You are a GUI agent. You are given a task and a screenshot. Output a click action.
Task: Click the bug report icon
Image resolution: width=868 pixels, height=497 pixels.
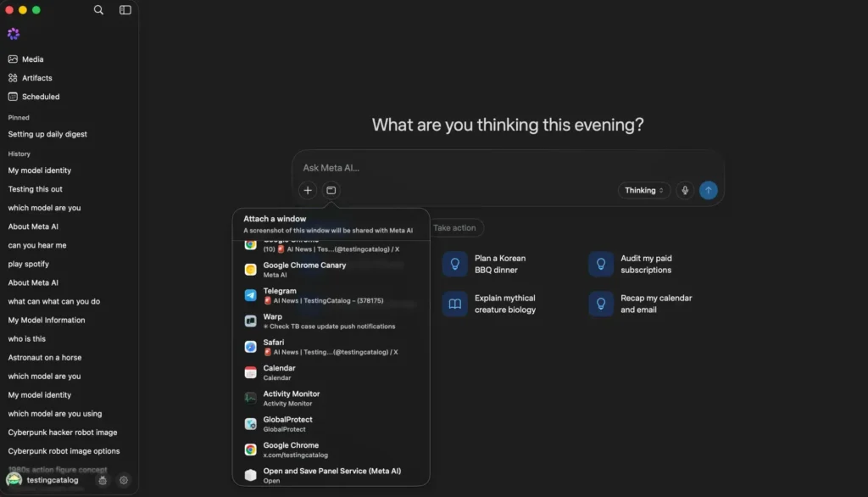tap(103, 480)
